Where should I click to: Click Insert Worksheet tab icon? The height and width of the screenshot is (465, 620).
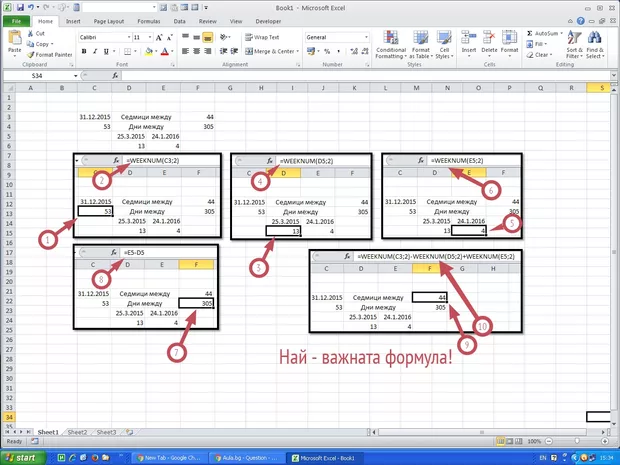129,432
